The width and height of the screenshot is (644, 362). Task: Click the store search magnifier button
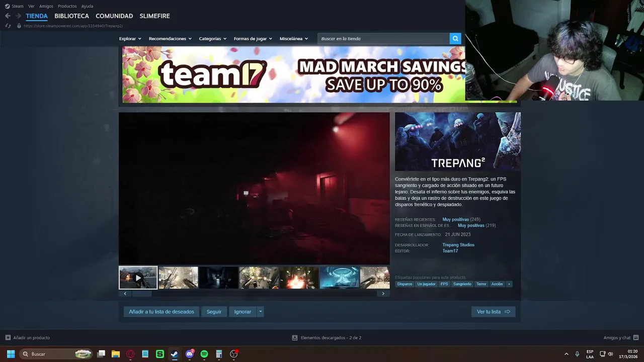[x=455, y=39]
